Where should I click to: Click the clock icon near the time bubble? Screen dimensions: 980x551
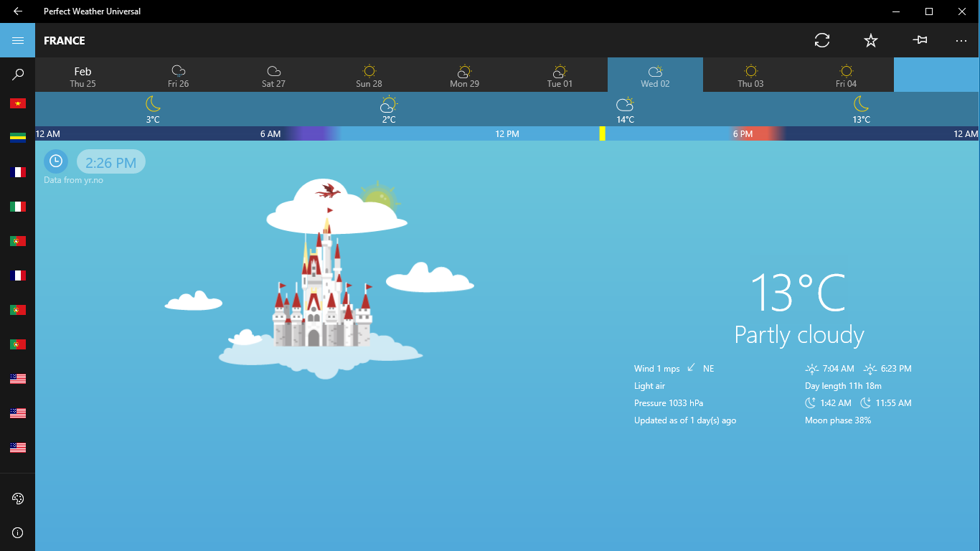pos(56,161)
